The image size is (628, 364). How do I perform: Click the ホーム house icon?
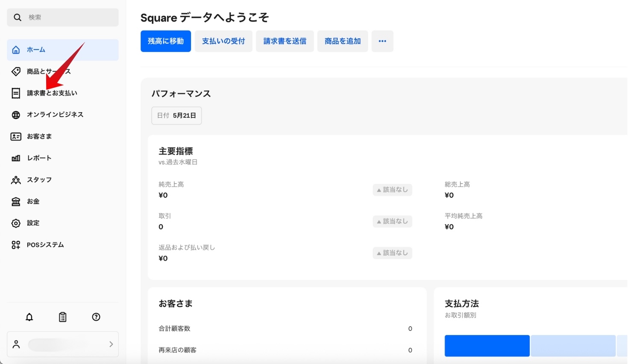click(x=16, y=50)
